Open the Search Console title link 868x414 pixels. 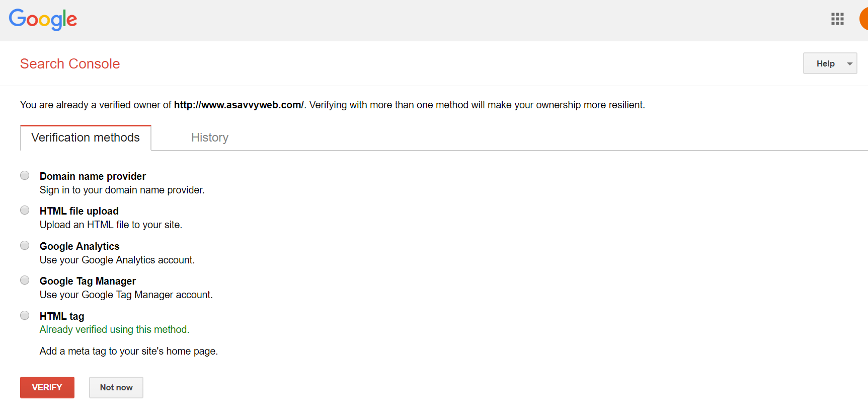(x=70, y=63)
